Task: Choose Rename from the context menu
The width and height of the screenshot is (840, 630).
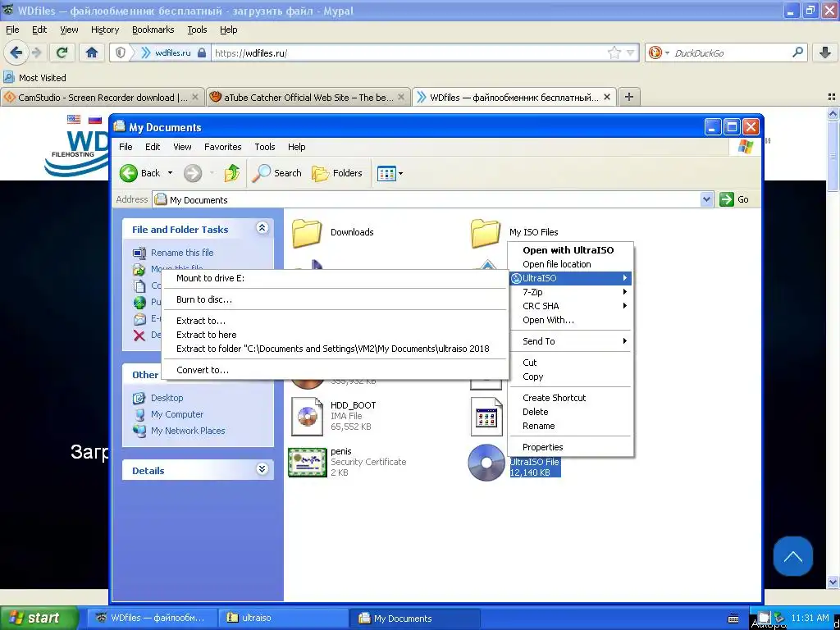Action: click(570, 426)
